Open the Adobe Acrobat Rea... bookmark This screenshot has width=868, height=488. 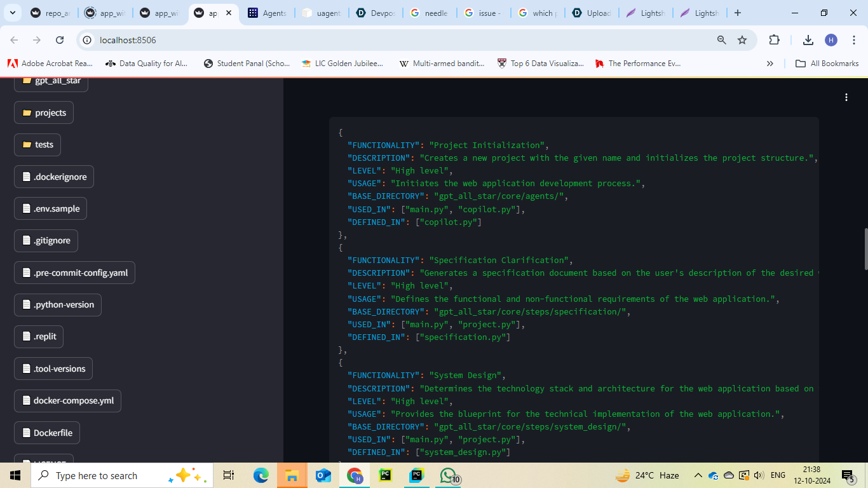50,64
